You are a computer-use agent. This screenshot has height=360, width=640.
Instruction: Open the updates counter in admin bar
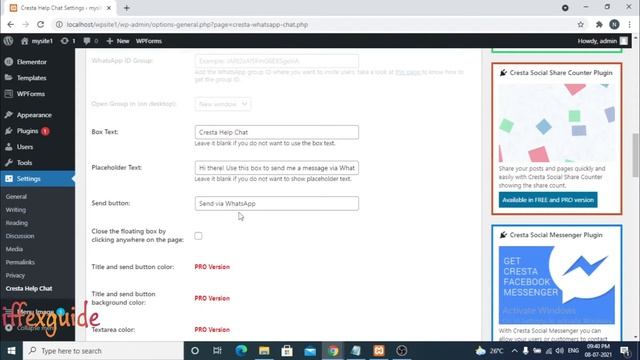[68, 41]
